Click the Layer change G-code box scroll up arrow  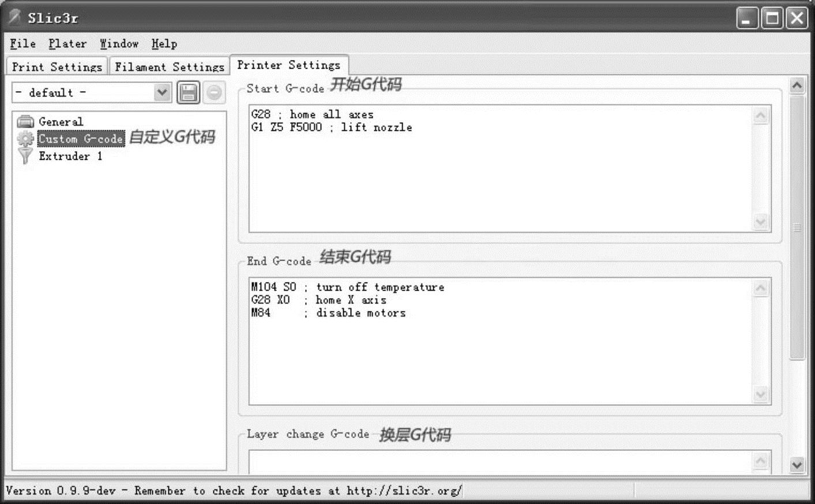click(761, 460)
